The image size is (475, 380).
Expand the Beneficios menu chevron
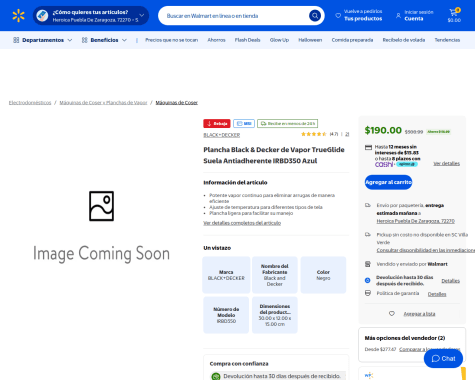pyautogui.click(x=124, y=40)
